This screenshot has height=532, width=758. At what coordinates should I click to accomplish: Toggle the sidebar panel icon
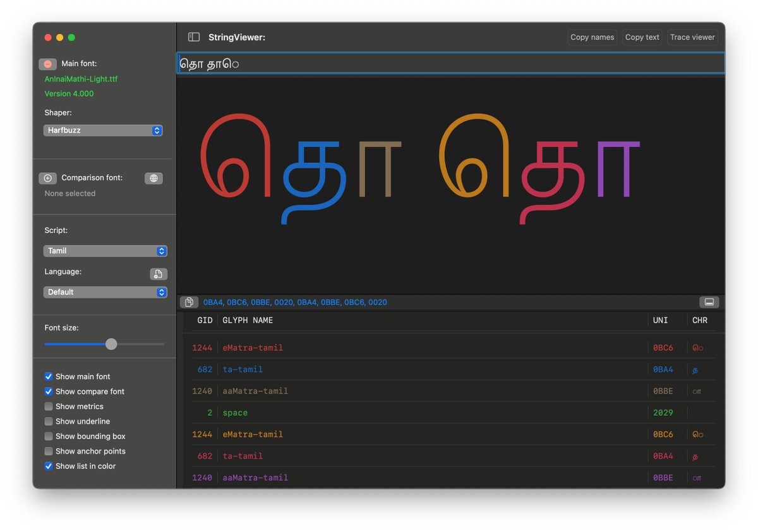(x=194, y=37)
